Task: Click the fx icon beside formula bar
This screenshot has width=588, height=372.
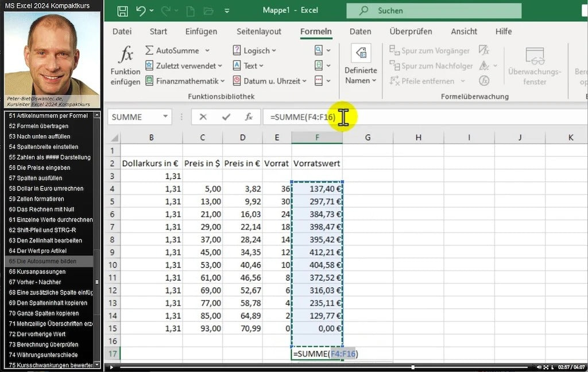Action: click(249, 117)
